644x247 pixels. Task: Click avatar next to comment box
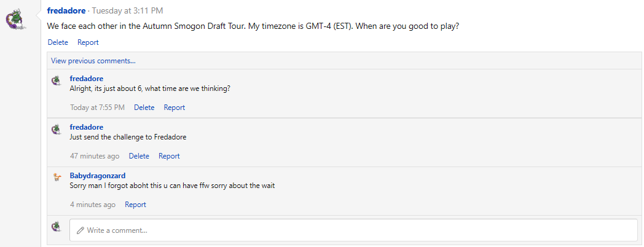coord(57,227)
